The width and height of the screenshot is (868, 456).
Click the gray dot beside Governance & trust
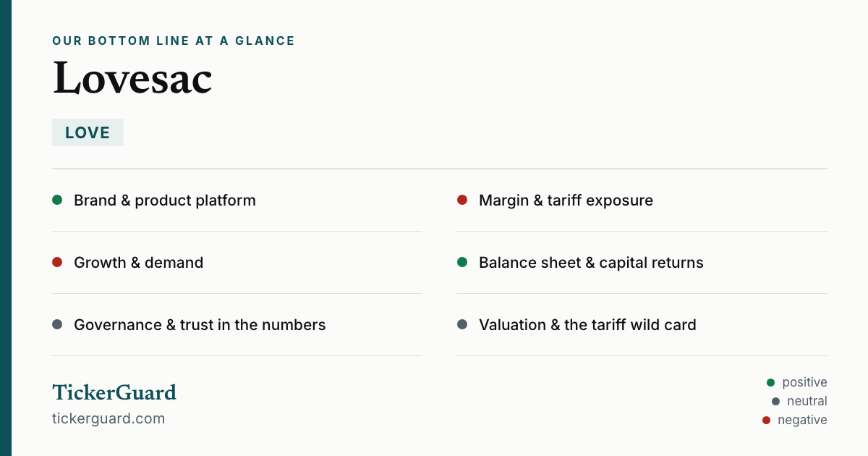[x=57, y=324]
